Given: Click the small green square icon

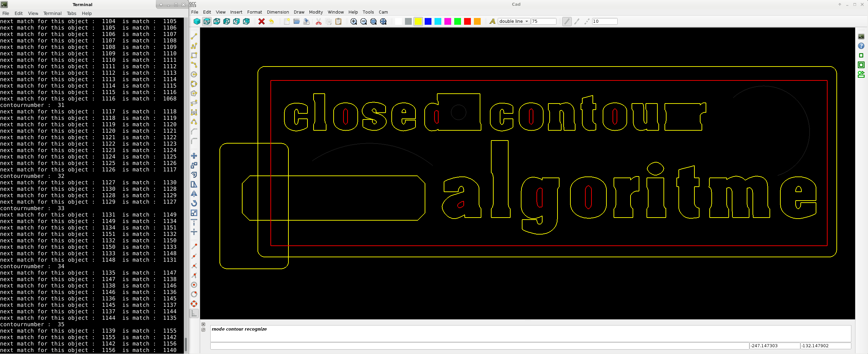Looking at the screenshot, I should pos(861,55).
